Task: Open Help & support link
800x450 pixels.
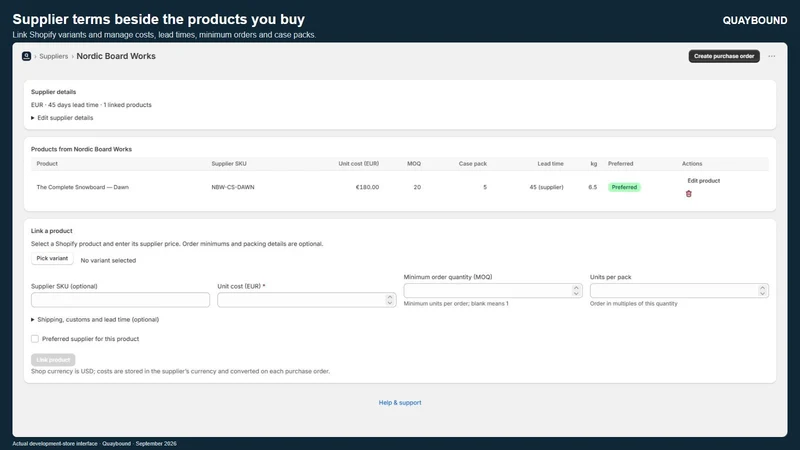Action: (400, 403)
